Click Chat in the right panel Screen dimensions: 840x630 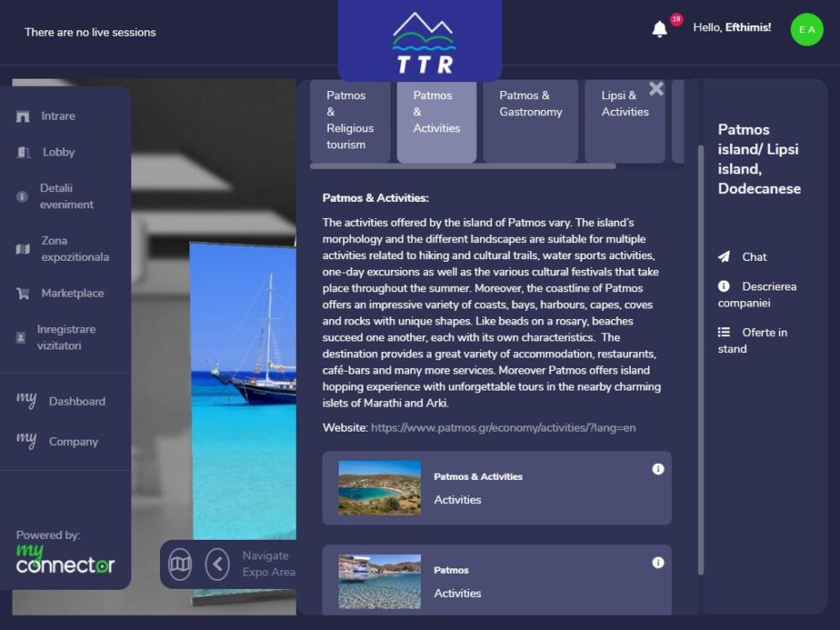pyautogui.click(x=753, y=257)
